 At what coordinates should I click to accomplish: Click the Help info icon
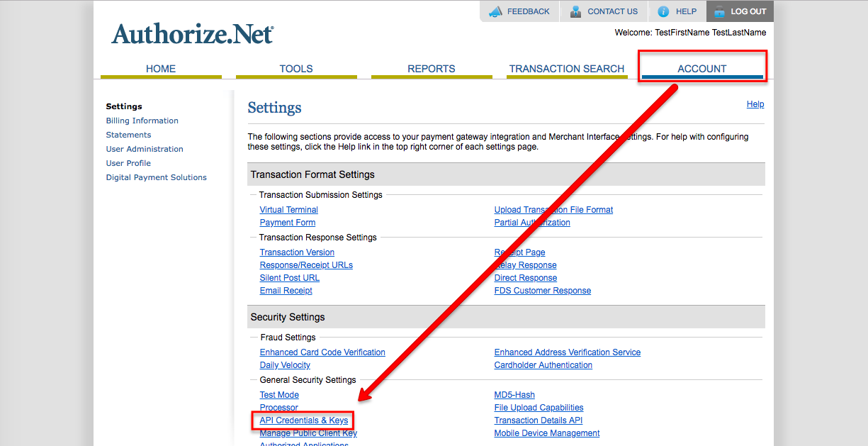click(x=663, y=11)
